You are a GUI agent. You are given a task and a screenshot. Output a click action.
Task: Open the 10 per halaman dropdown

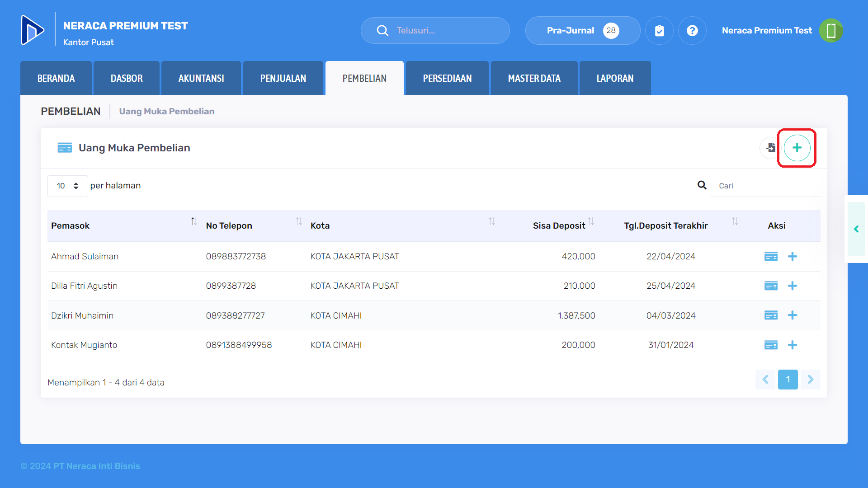pos(67,186)
